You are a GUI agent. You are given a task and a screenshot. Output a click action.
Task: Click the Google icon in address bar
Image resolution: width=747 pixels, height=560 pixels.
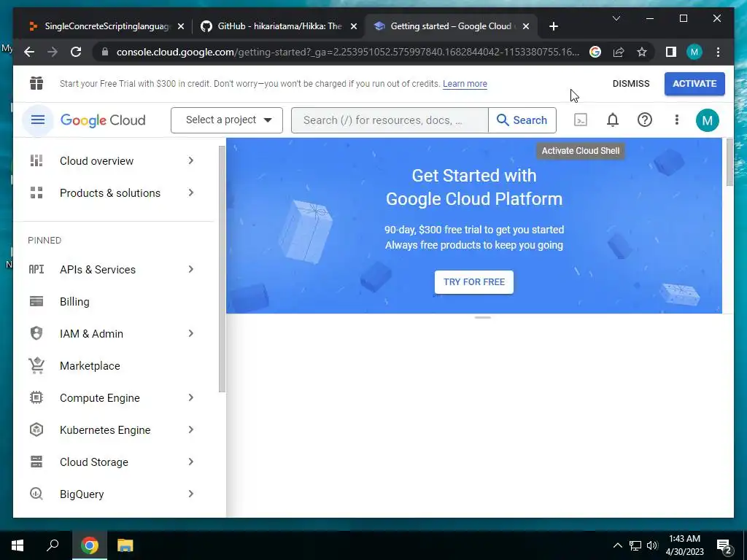click(595, 52)
